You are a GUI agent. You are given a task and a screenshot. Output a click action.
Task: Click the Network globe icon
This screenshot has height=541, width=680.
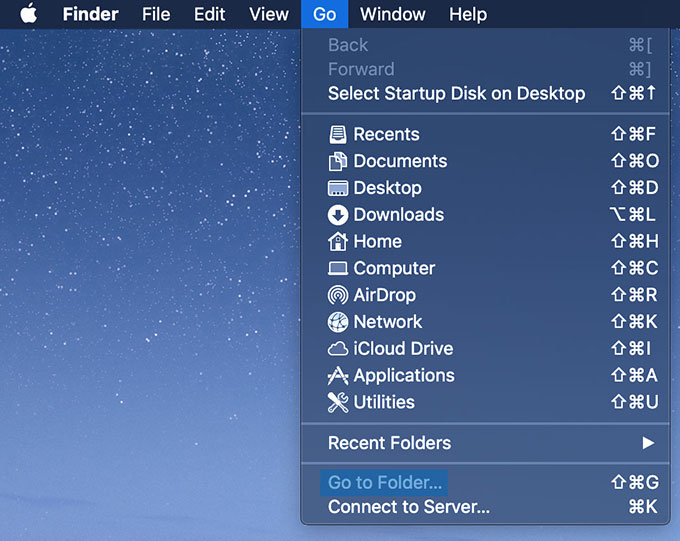[x=337, y=322]
